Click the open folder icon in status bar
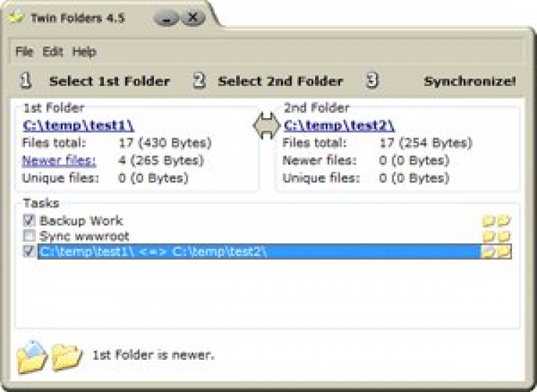This screenshot has width=537, height=392. click(x=32, y=357)
